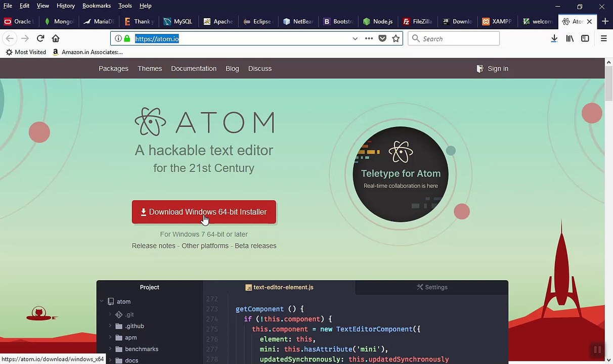This screenshot has height=364, width=613.
Task: Open the Teletype for Atom circle banner
Action: [401, 174]
